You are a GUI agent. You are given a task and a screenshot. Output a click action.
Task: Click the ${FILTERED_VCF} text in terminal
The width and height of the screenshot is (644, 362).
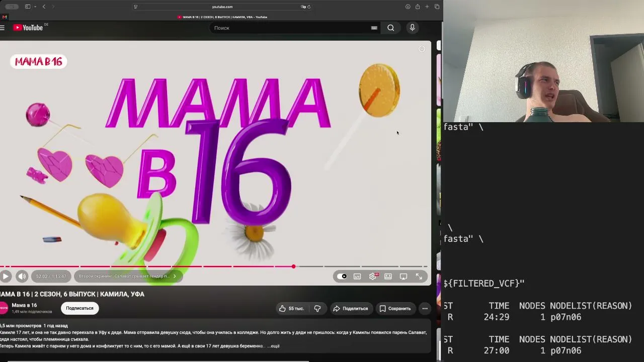484,284
